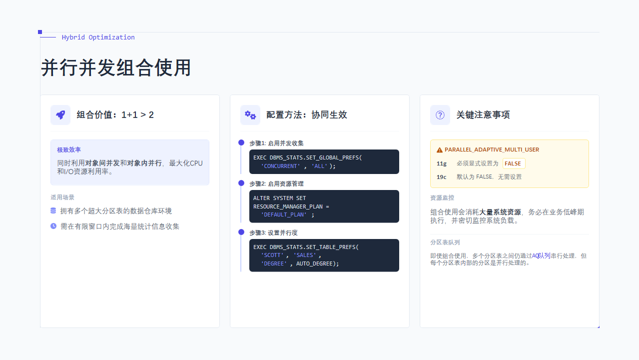Click the Hybrid Optimization label
The image size is (639, 360).
click(98, 37)
